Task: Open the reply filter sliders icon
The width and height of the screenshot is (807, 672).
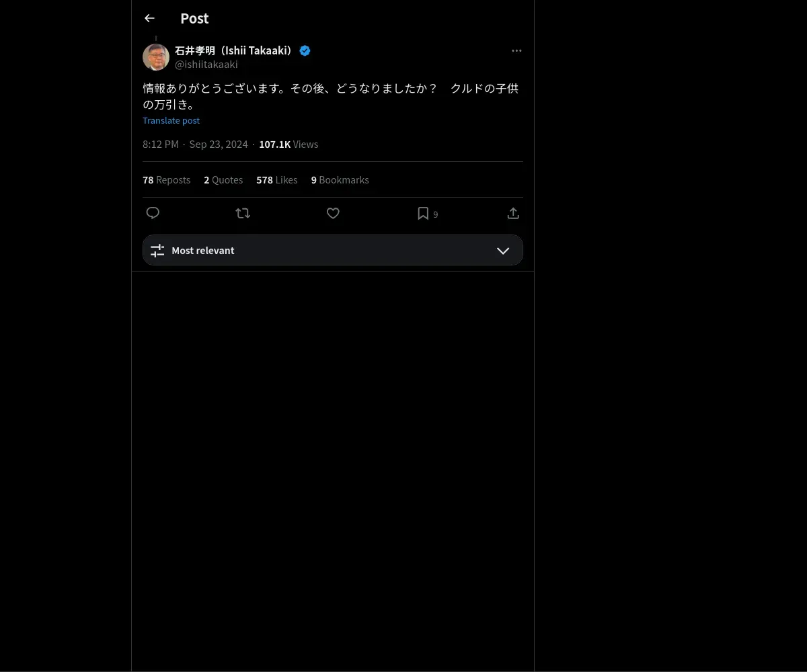Action: click(157, 250)
